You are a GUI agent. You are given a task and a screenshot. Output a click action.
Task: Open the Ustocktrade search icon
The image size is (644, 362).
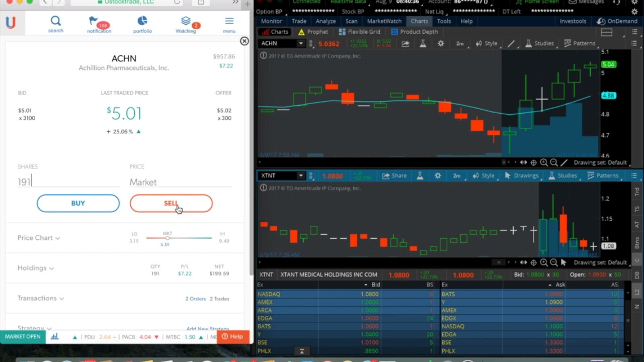coord(55,24)
